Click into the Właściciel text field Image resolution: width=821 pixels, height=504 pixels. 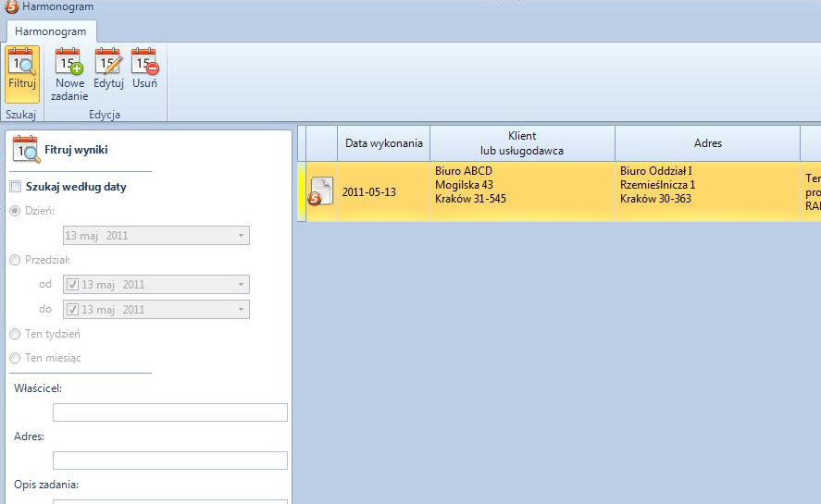tap(170, 412)
